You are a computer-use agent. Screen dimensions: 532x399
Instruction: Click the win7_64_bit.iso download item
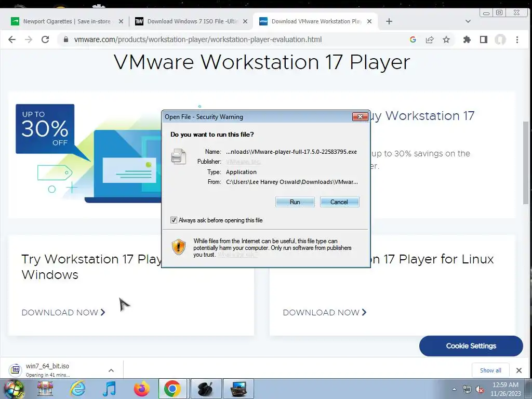pos(47,370)
